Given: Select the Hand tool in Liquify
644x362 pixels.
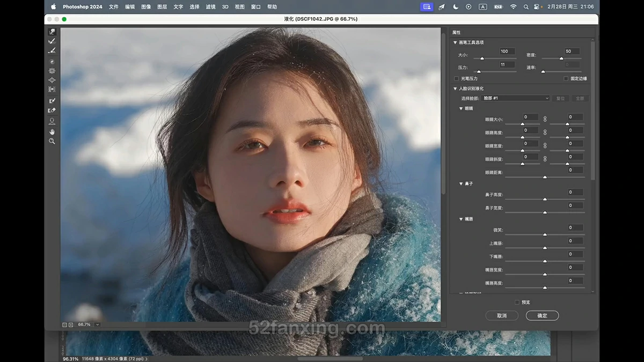Looking at the screenshot, I should 52,131.
